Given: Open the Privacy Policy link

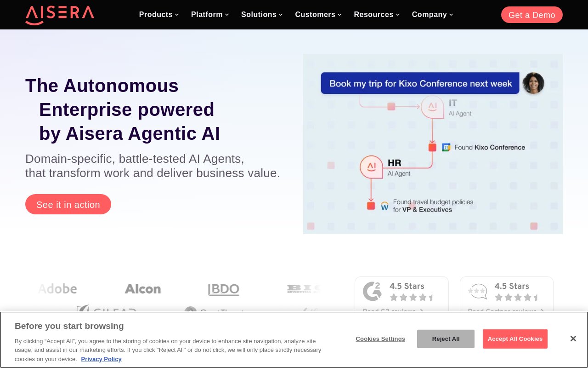Looking at the screenshot, I should coord(101,359).
